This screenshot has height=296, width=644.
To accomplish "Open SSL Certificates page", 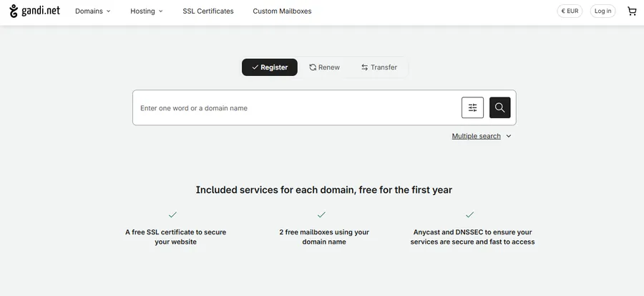I will click(208, 11).
